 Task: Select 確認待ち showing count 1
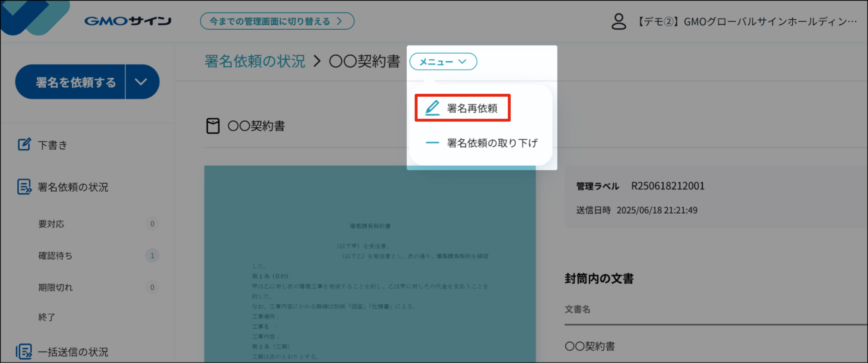55,255
